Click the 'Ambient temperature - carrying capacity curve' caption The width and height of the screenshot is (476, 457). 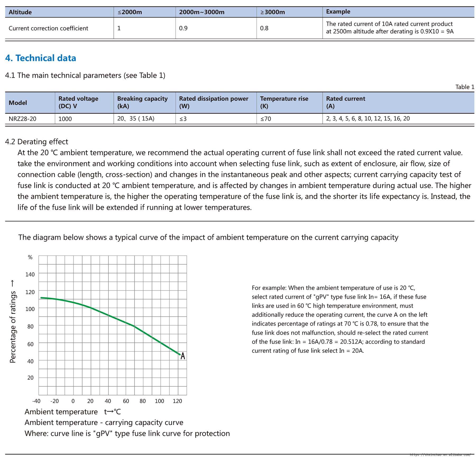[104, 422]
